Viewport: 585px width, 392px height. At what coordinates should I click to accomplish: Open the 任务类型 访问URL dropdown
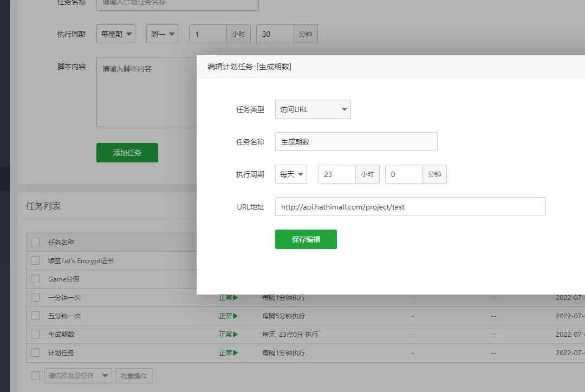pos(313,109)
